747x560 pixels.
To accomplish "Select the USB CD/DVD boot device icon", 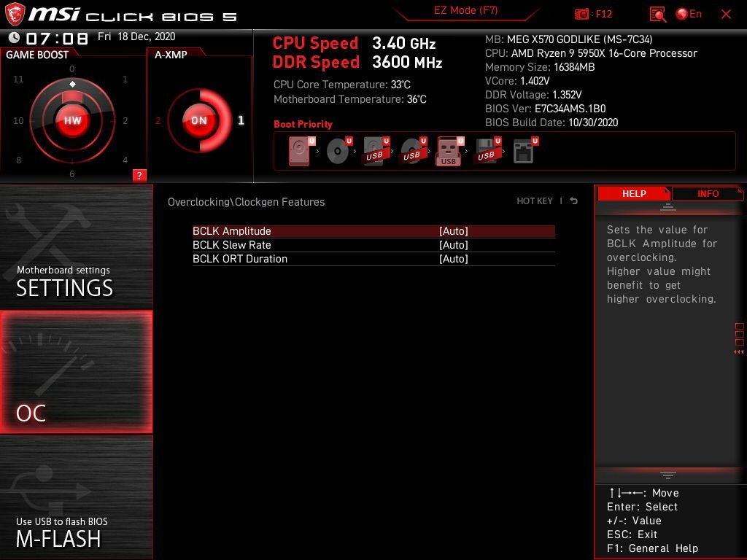I will coord(414,152).
